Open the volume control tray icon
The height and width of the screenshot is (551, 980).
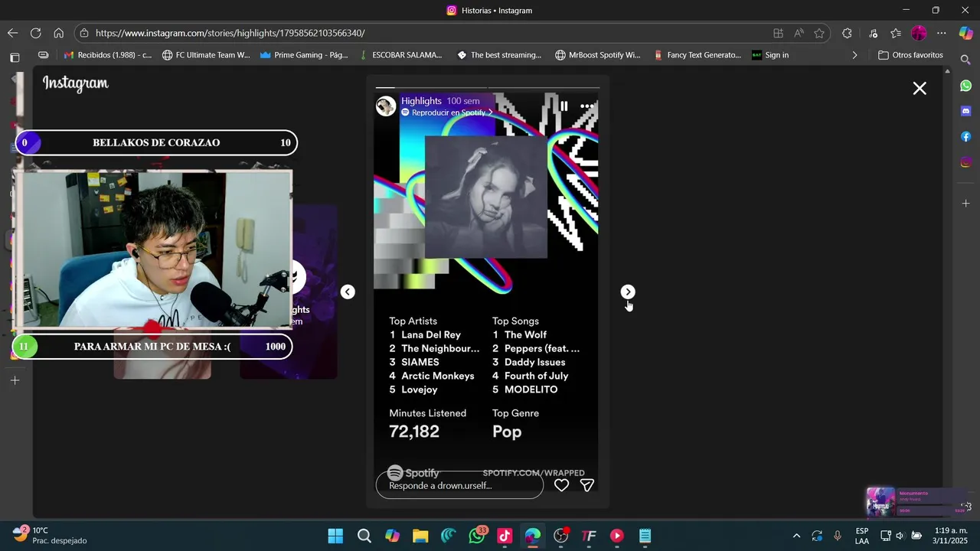pos(900,536)
